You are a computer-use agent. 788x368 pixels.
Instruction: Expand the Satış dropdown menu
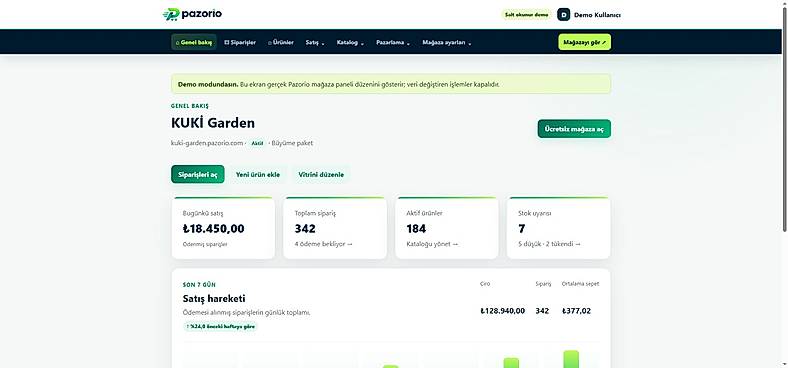315,43
